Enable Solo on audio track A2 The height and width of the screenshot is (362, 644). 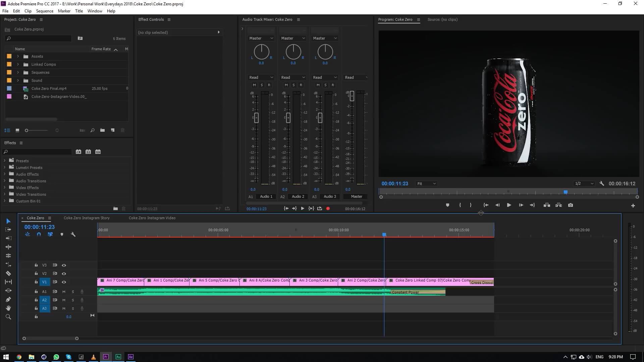(73, 300)
